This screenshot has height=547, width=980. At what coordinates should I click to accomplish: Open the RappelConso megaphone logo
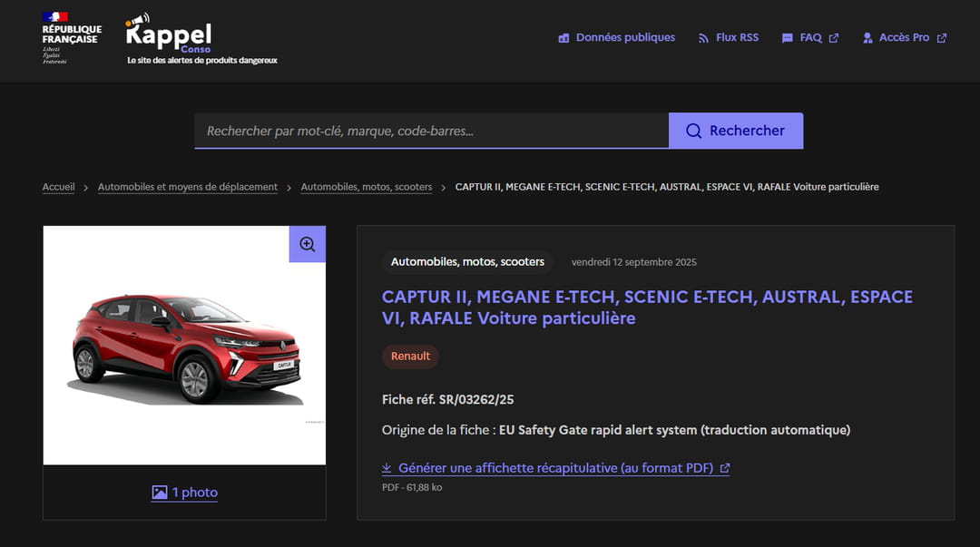(x=170, y=34)
